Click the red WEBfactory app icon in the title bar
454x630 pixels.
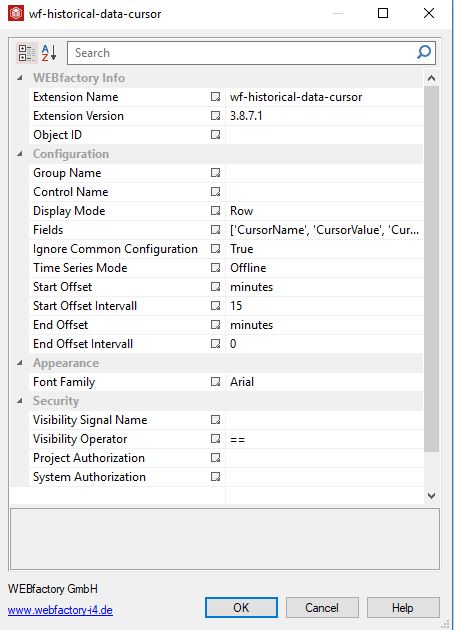click(16, 13)
